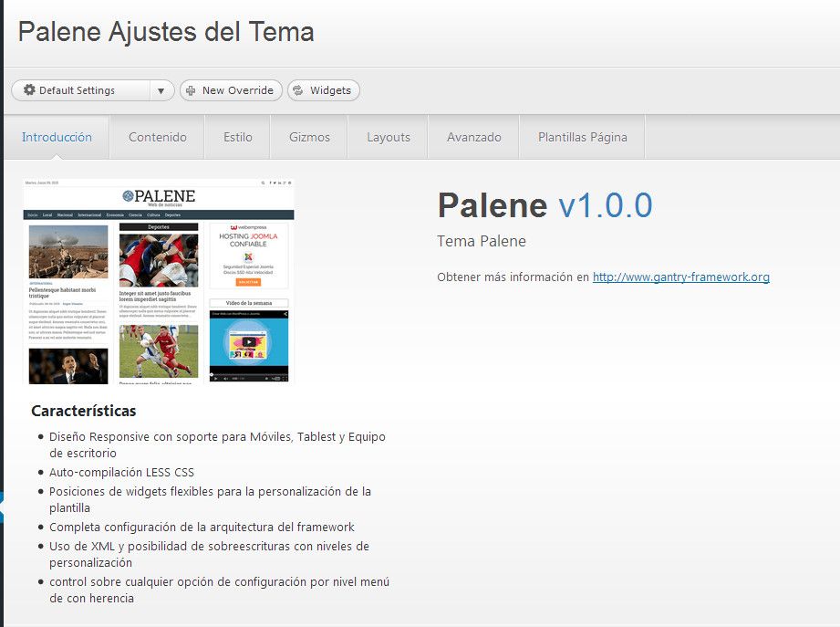
Task: Click the Características heading
Action: 84,411
